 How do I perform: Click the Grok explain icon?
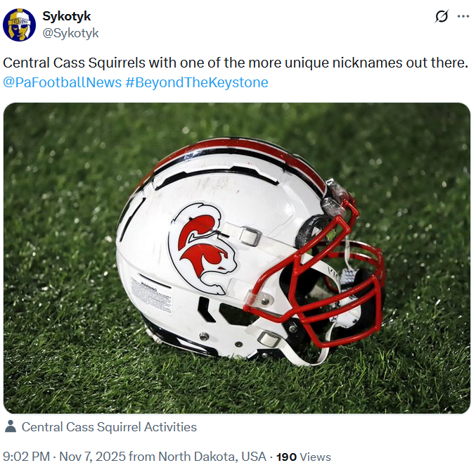tap(442, 16)
